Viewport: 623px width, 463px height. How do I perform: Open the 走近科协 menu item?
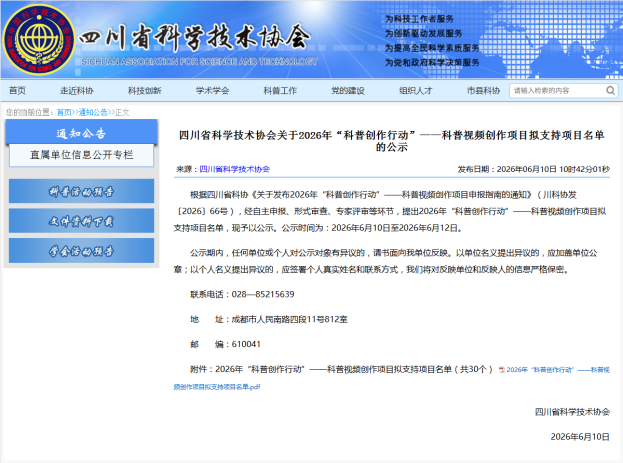(77, 91)
